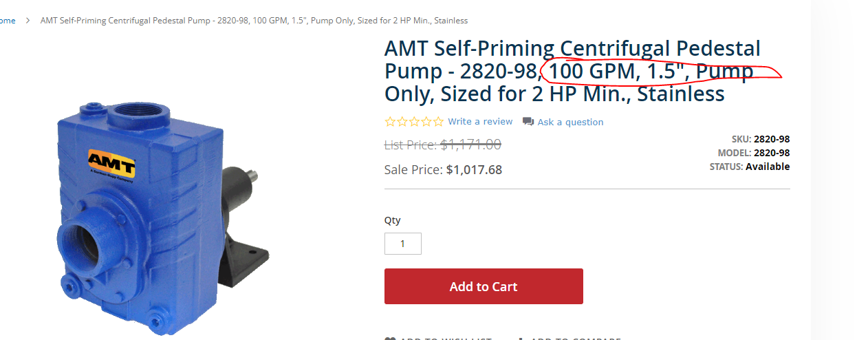The width and height of the screenshot is (868, 340).
Task: Open the Ask a question link
Action: click(x=570, y=123)
